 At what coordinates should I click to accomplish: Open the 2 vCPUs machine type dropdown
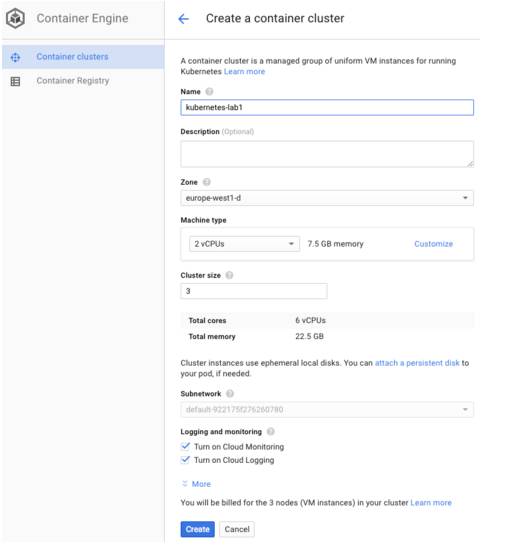[x=244, y=244]
